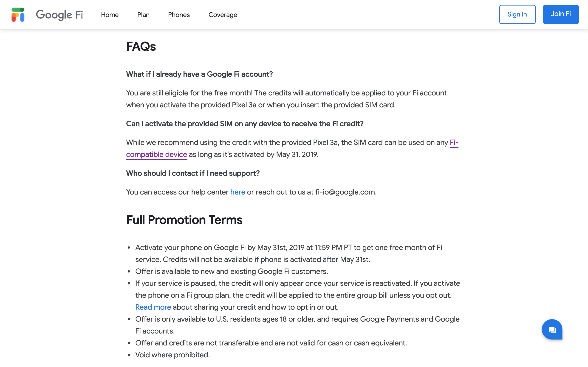Viewport: 588px width, 367px height.
Task: Click the "Void where prohibited" bullet
Action: pos(172,355)
